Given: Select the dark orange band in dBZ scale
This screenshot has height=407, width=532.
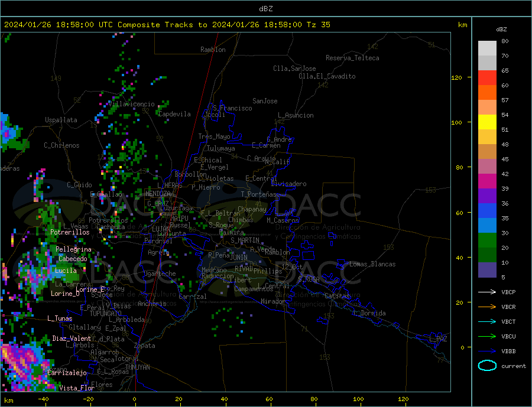Looking at the screenshot, I should coord(487,93).
